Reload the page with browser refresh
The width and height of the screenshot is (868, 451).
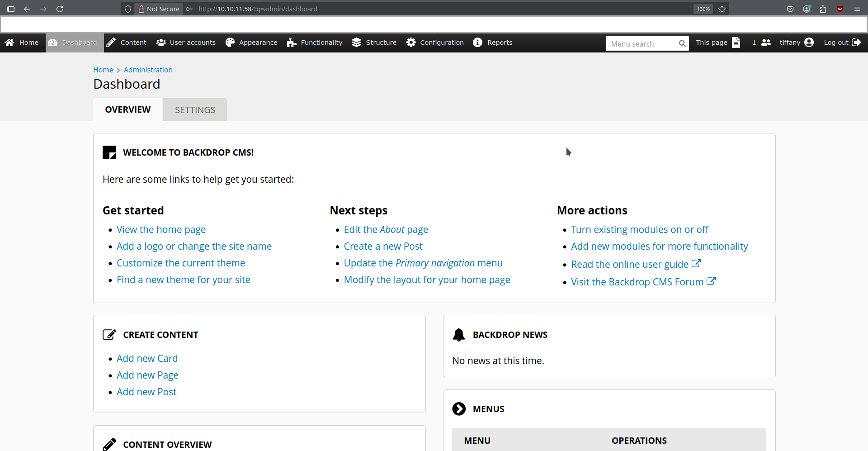pos(60,9)
